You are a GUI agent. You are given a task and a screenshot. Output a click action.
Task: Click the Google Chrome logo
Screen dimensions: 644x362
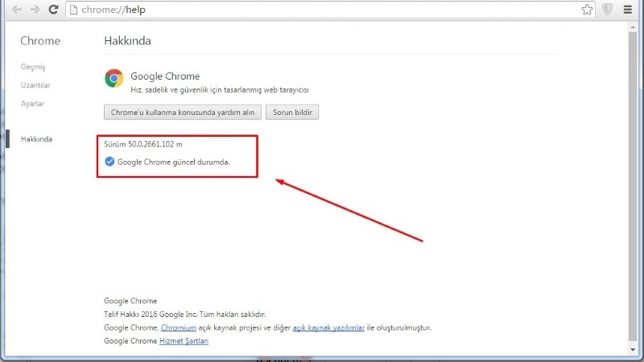114,78
